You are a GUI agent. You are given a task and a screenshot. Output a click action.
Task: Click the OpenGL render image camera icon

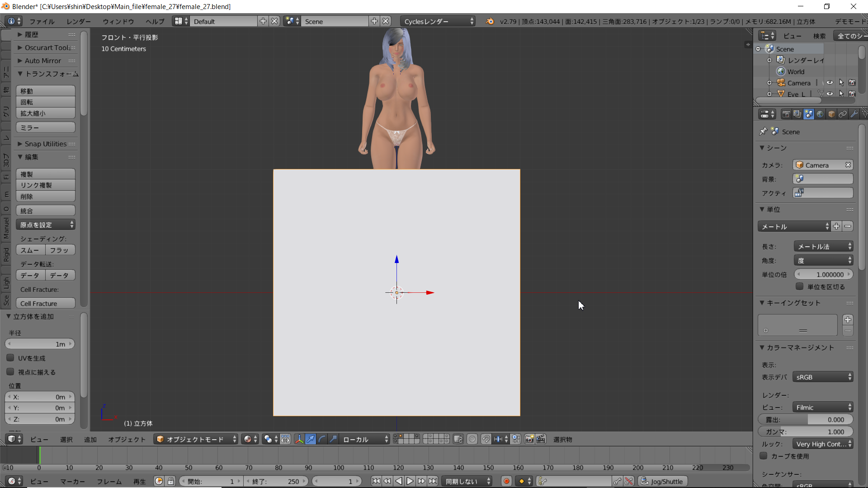click(x=529, y=439)
